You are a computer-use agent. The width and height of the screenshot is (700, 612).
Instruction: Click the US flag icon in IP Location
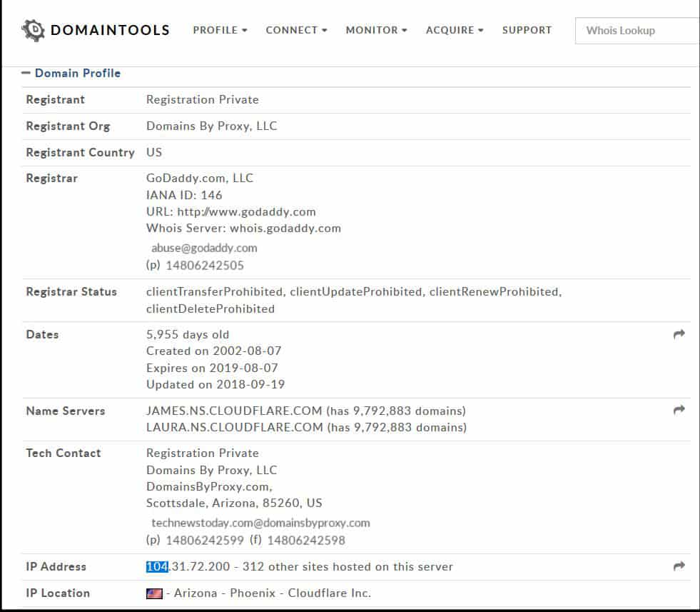pos(154,593)
